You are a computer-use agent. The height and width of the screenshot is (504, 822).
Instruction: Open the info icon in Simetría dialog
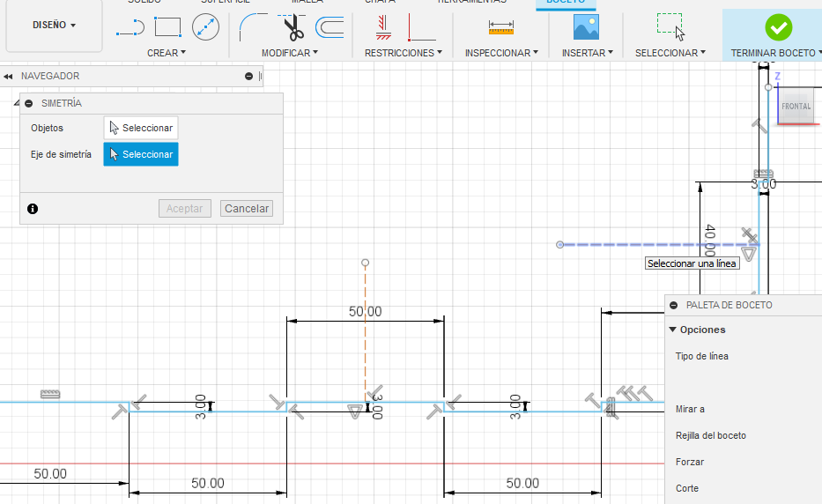click(33, 209)
